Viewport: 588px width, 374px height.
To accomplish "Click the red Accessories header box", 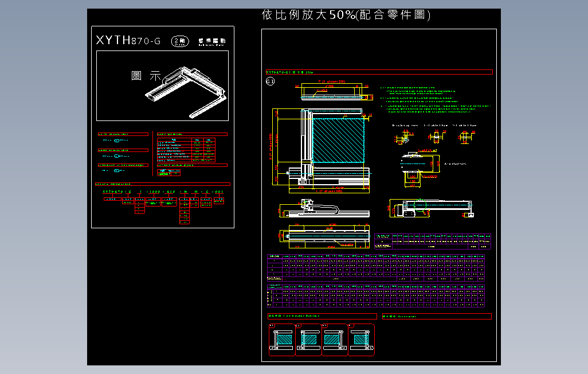I will pyautogui.click(x=437, y=317).
